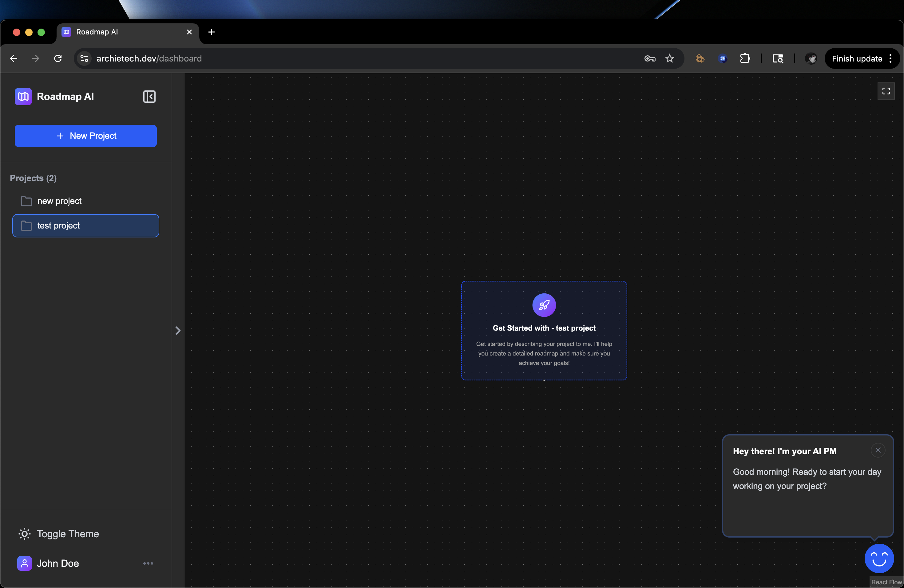This screenshot has width=904, height=588.
Task: Open Chrome menu next to Finish update
Action: [890, 58]
